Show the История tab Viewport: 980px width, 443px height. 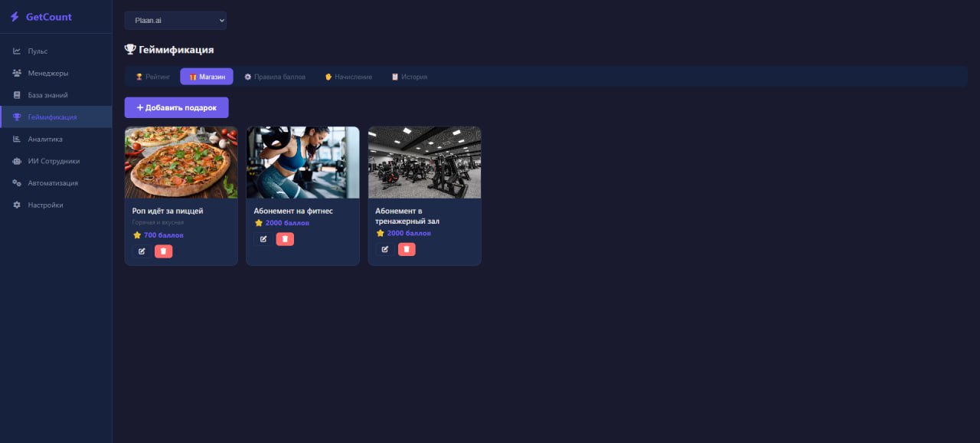409,77
